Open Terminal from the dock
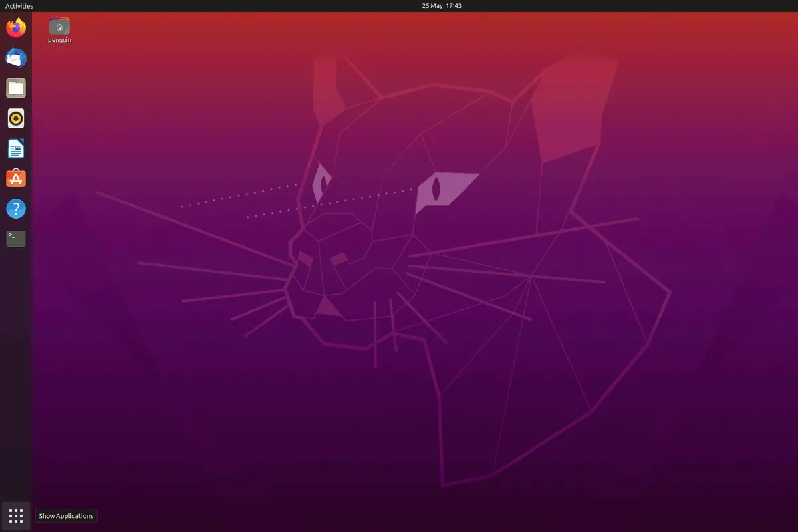The width and height of the screenshot is (798, 532). tap(16, 239)
